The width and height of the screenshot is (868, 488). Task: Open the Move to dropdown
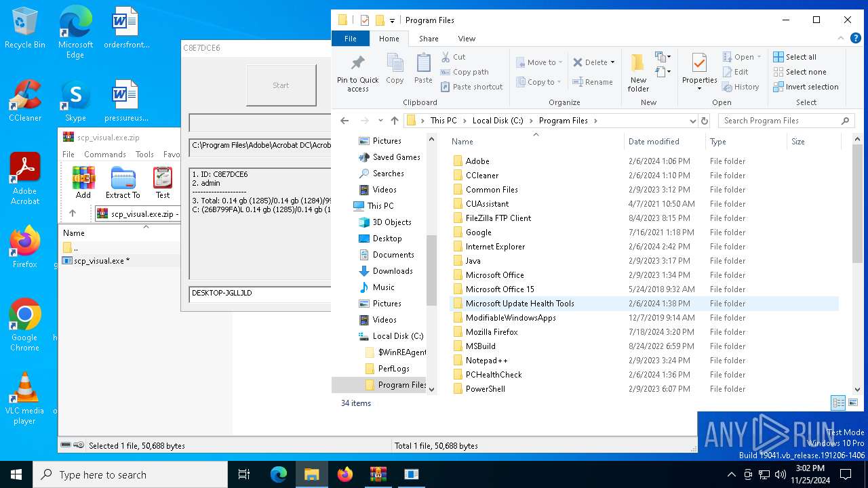(x=540, y=62)
